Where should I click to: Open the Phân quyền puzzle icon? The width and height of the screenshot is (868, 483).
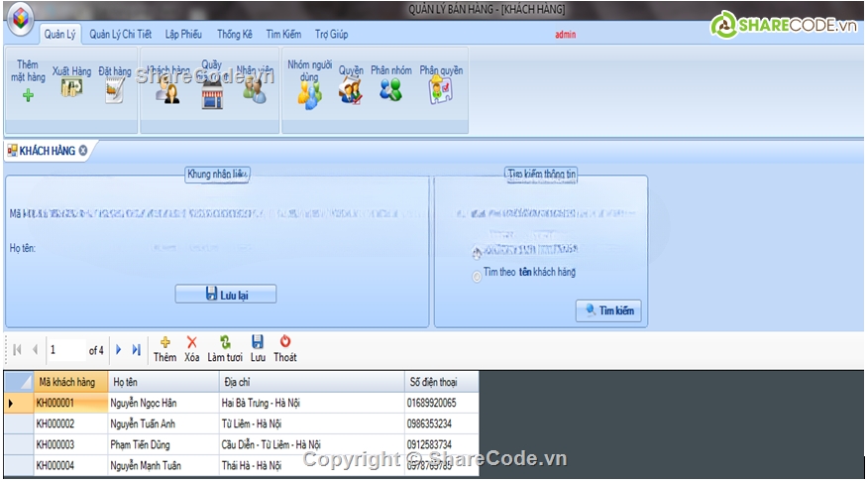(x=441, y=89)
